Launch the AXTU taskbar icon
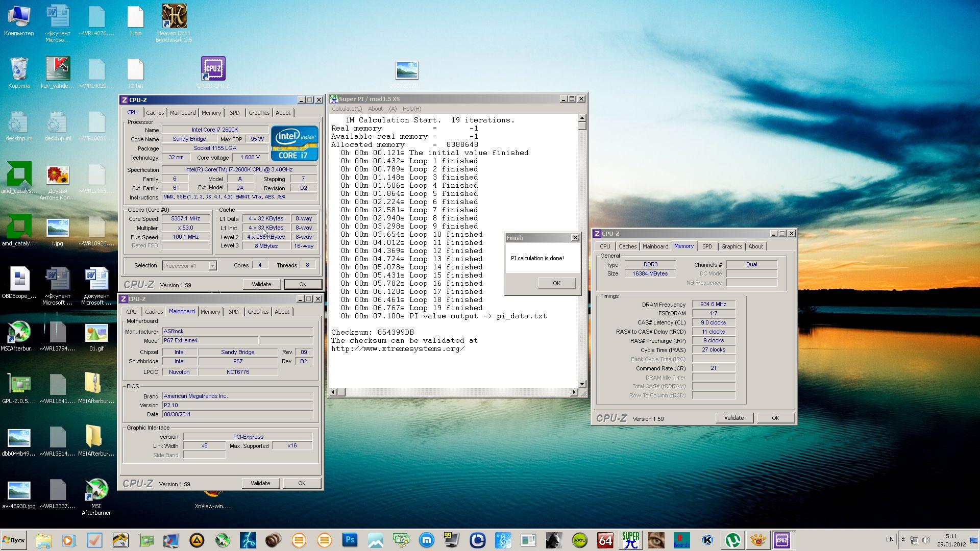 coord(579,540)
